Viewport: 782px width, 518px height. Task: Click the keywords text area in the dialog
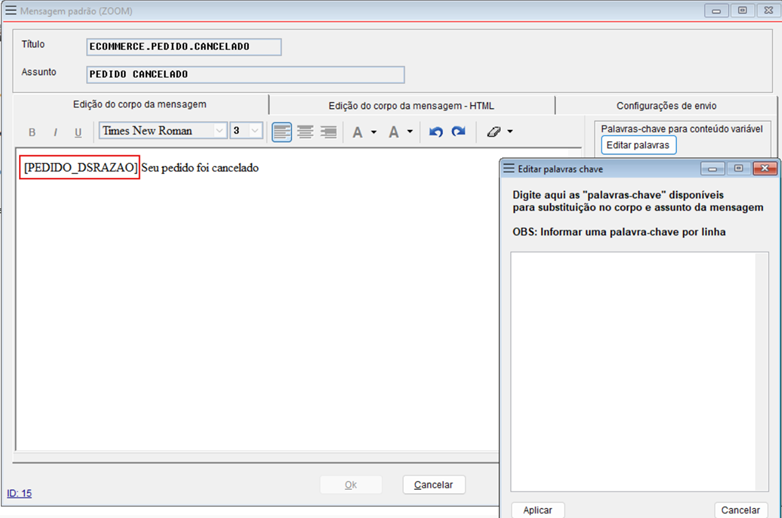632,370
